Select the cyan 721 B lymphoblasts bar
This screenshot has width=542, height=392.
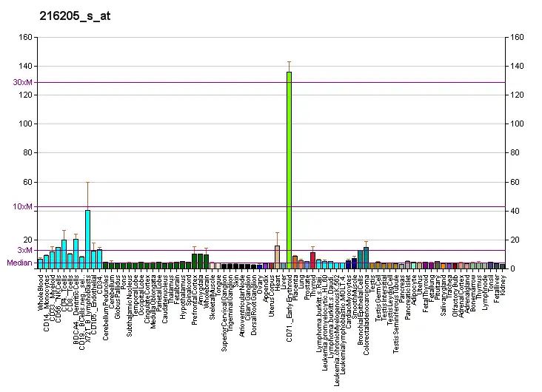[87, 238]
